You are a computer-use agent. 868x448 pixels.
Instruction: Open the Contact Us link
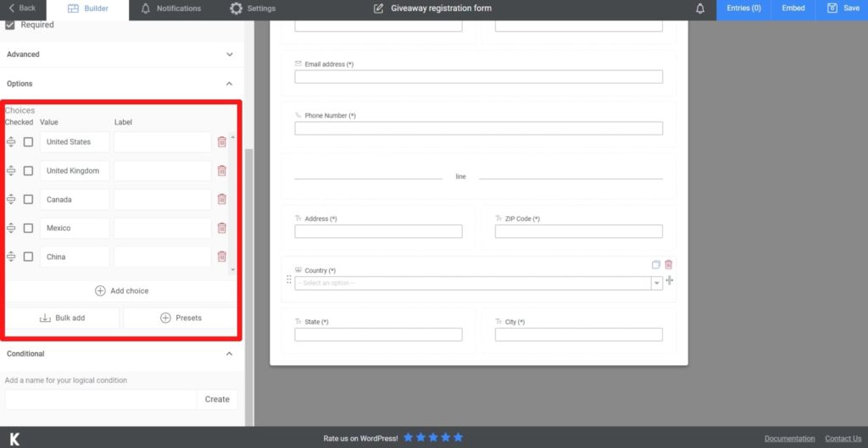(x=843, y=439)
